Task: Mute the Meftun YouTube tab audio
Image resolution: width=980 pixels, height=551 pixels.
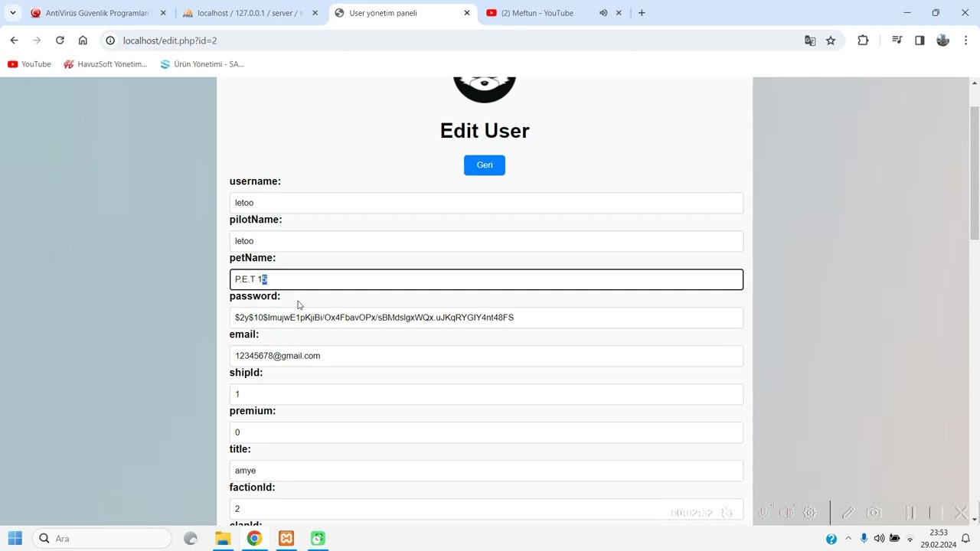Action: coord(603,13)
